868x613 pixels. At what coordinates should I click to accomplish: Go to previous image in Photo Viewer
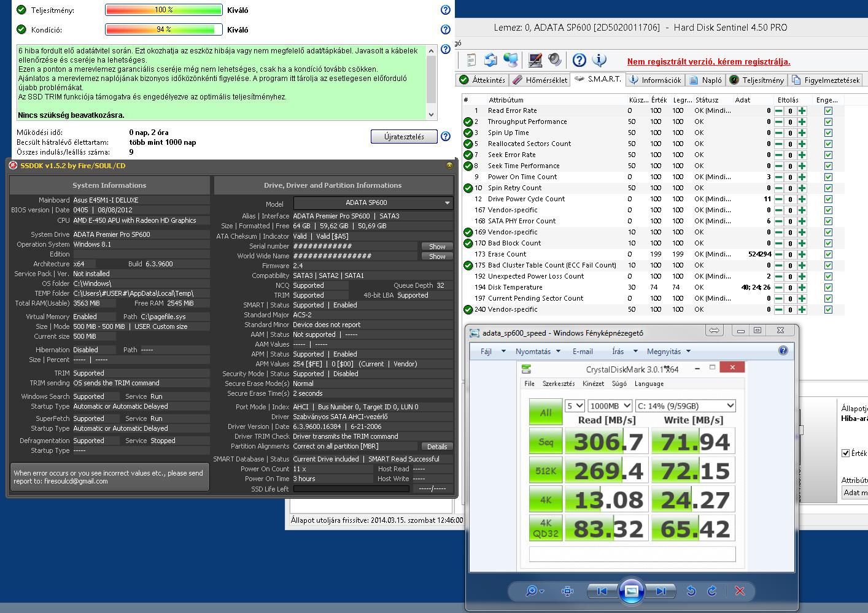coord(602,591)
